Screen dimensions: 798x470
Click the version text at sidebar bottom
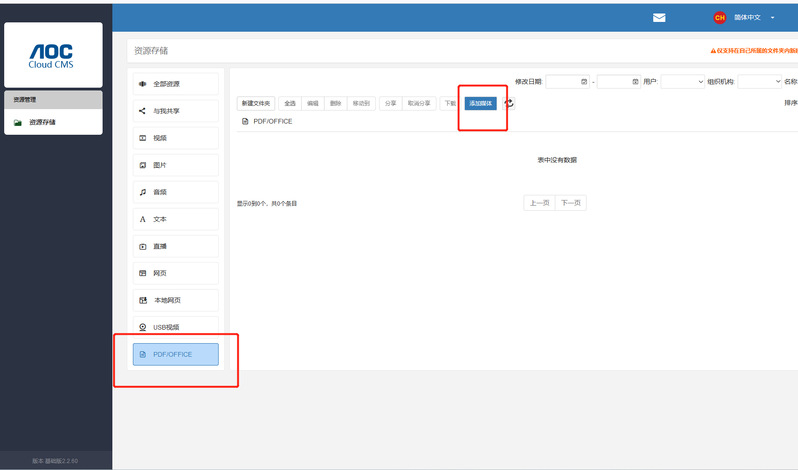click(x=55, y=461)
